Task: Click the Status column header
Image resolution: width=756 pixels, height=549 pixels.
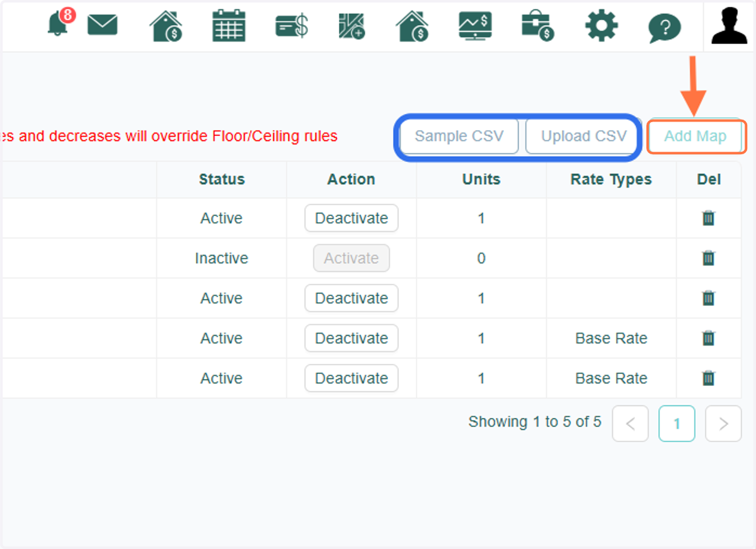Action: (x=222, y=179)
